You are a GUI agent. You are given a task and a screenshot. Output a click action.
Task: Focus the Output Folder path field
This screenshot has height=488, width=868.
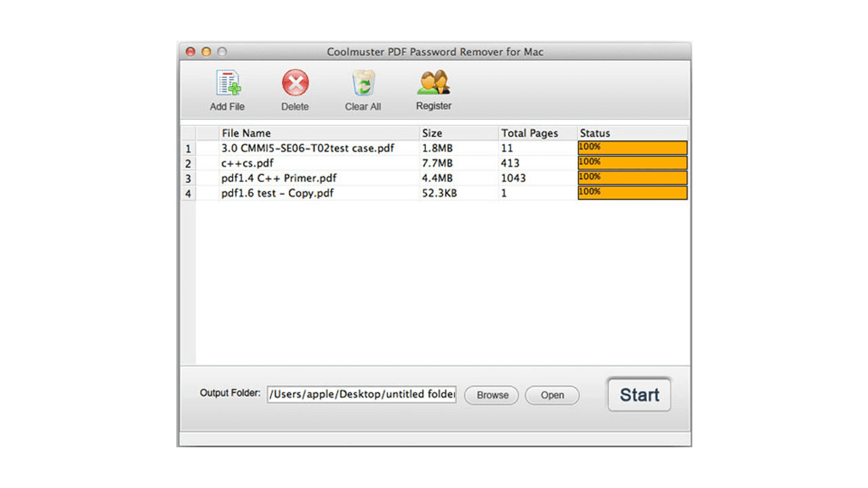361,394
